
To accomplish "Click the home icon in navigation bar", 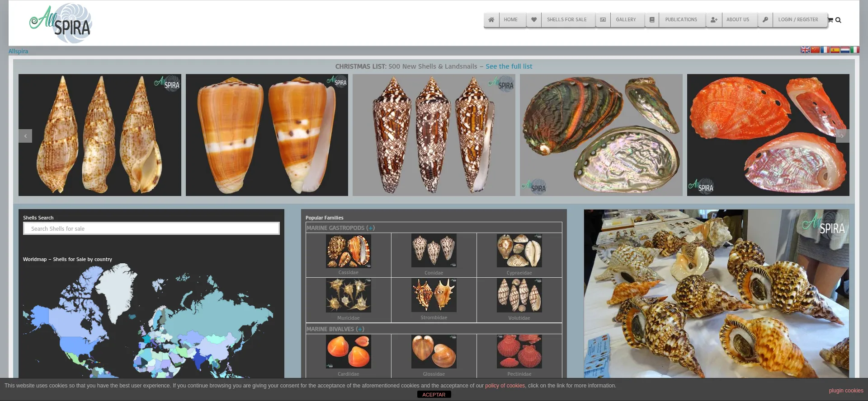I will coord(491,20).
